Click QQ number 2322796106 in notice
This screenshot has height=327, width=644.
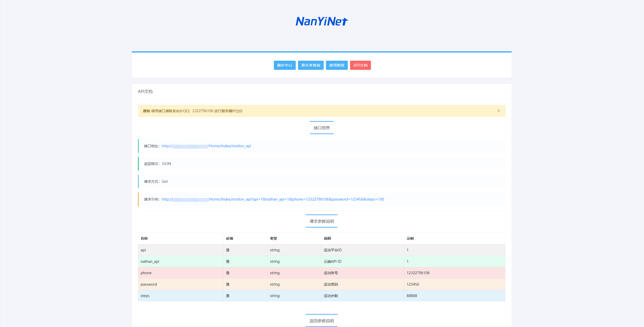click(x=203, y=111)
